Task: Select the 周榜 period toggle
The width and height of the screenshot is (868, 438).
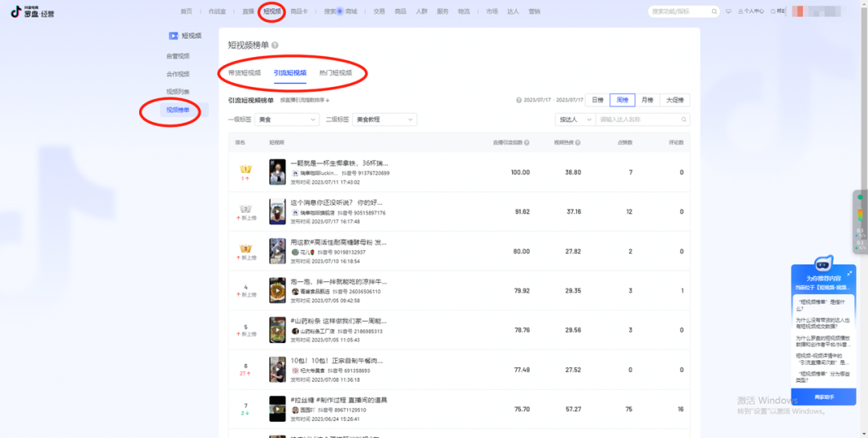Action: click(622, 100)
